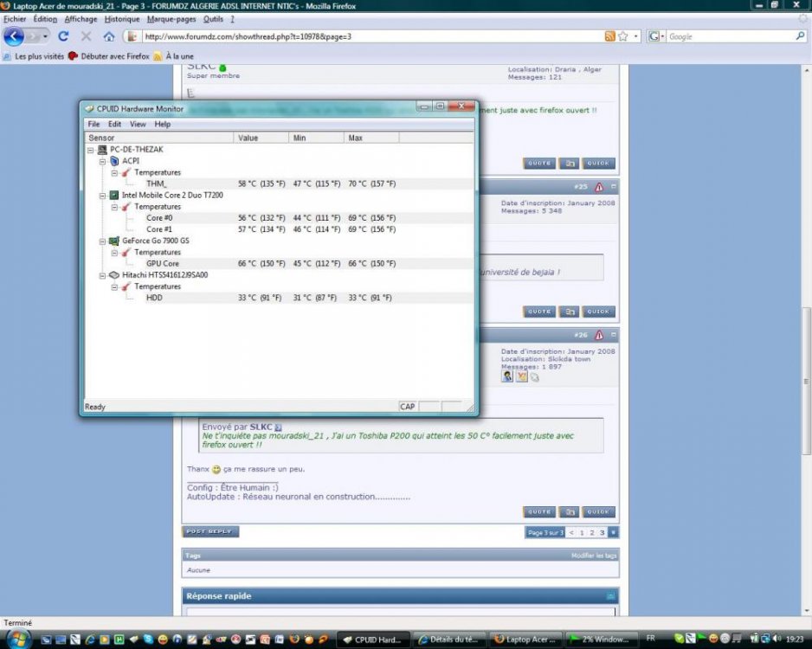This screenshot has width=812, height=649.
Task: Click the Firefox home icon
Action: tap(109, 36)
